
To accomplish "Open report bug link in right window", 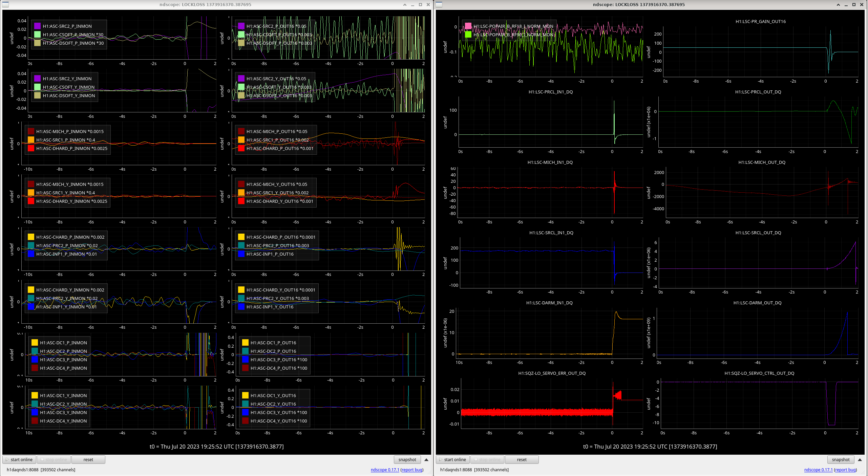I will (845, 470).
